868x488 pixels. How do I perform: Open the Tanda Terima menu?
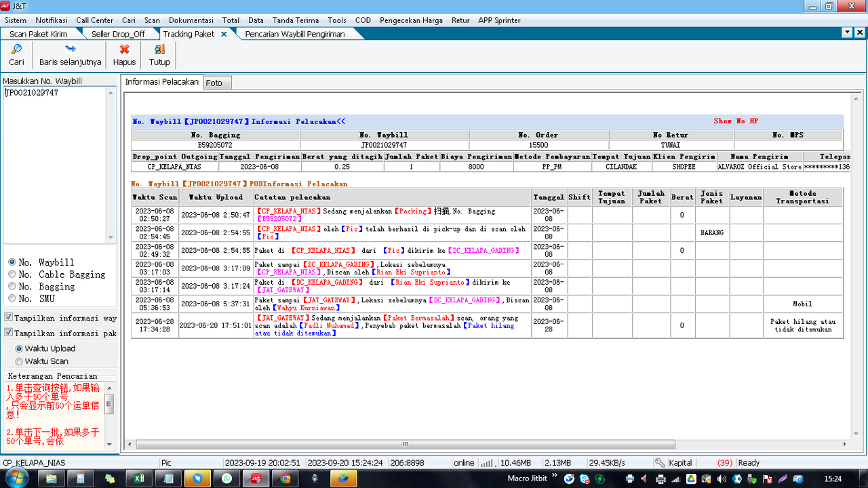click(x=296, y=20)
